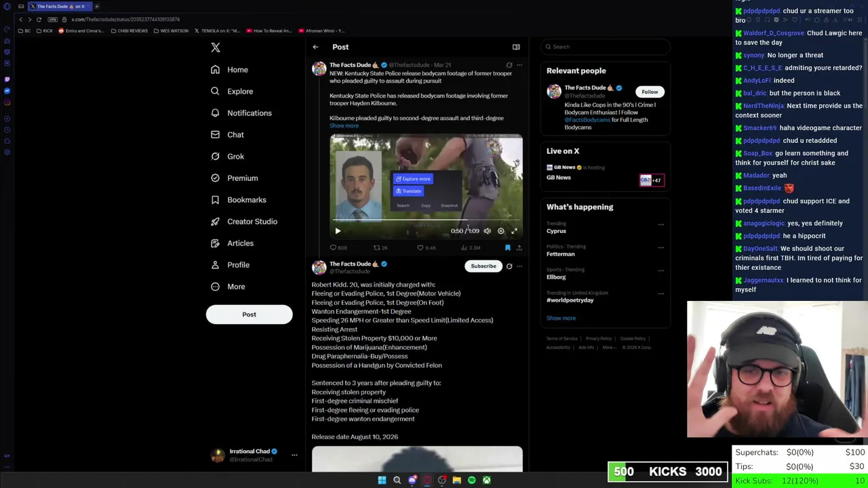This screenshot has height=488, width=868.
Task: Open Bookmarks in X sidebar
Action: point(239,200)
